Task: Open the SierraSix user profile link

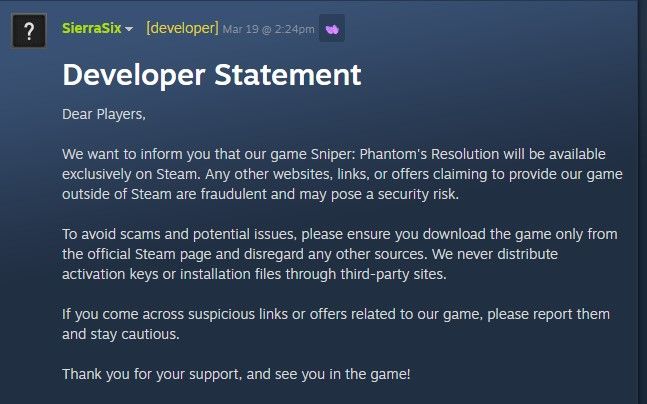Action: [91, 29]
